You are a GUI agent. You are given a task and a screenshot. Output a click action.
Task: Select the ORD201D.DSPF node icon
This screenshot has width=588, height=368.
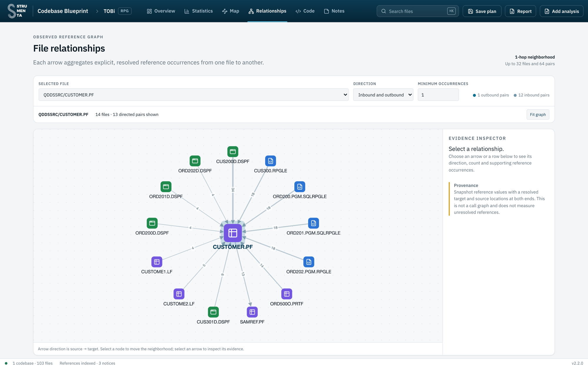tap(166, 187)
